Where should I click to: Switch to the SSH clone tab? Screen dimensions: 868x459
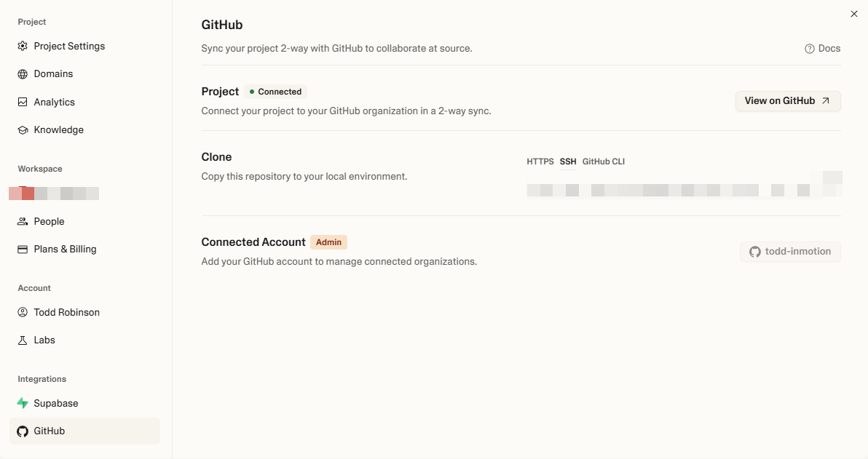pyautogui.click(x=568, y=161)
